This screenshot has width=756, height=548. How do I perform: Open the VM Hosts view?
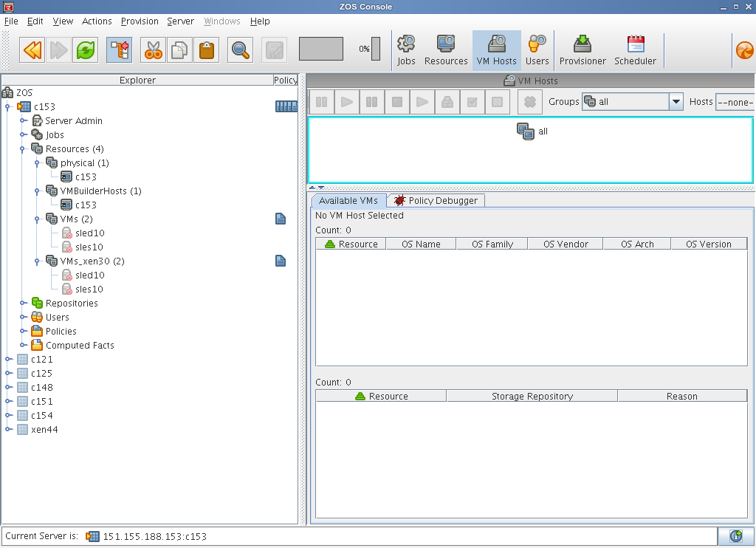pos(497,50)
